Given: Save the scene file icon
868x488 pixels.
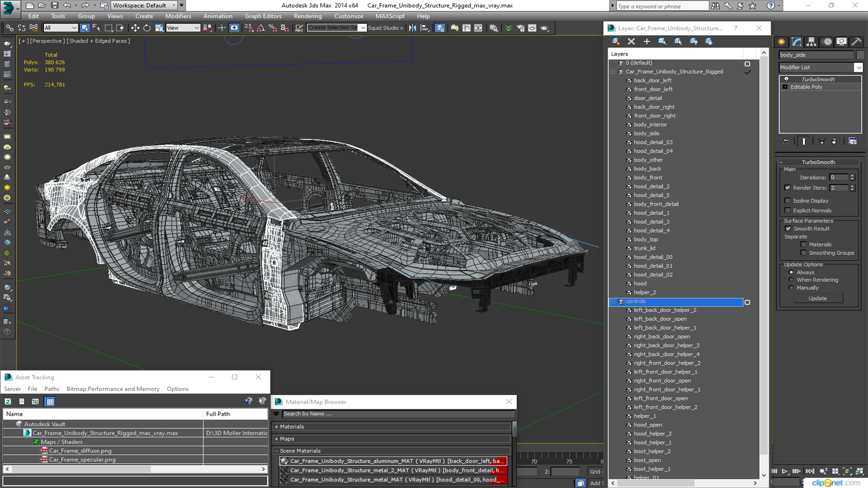Looking at the screenshot, I should pyautogui.click(x=54, y=5).
